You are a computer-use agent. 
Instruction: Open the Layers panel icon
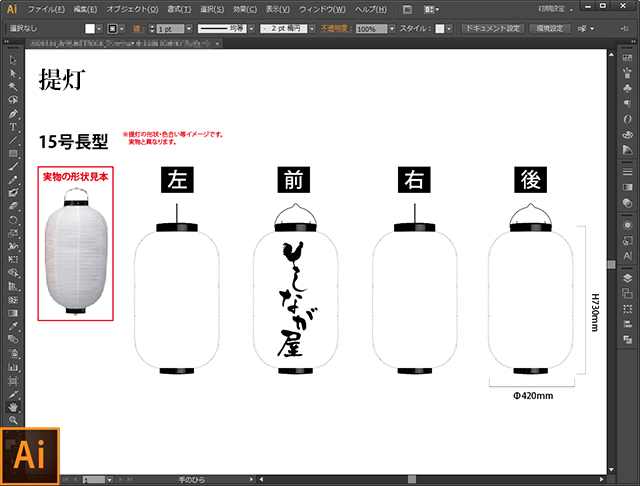pyautogui.click(x=627, y=278)
